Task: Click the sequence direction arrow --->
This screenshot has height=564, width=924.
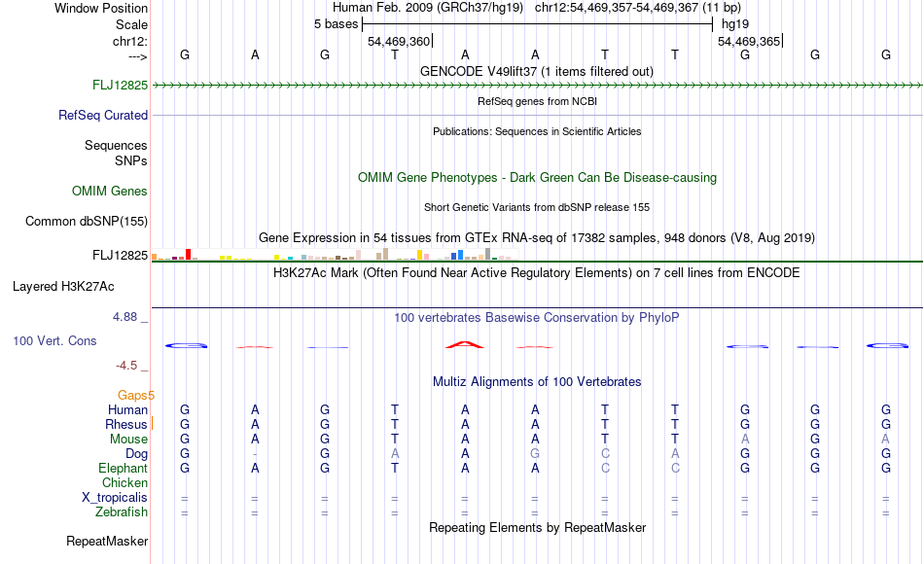Action: [x=137, y=56]
